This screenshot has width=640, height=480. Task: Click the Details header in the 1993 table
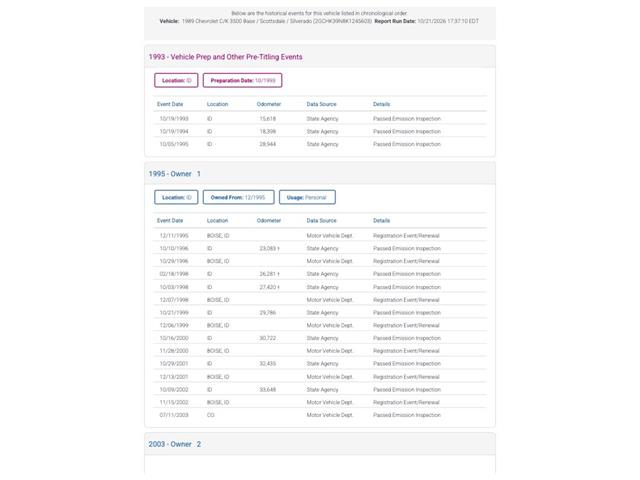382,104
